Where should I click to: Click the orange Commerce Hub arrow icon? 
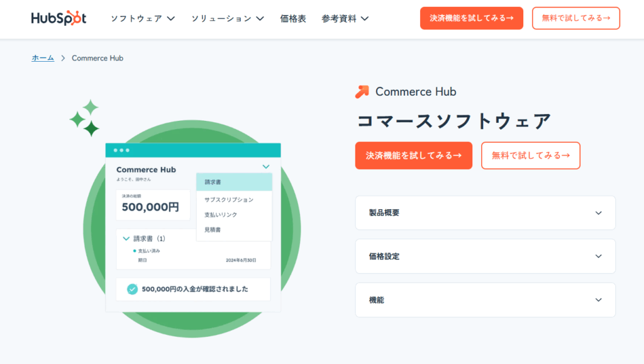(x=362, y=92)
